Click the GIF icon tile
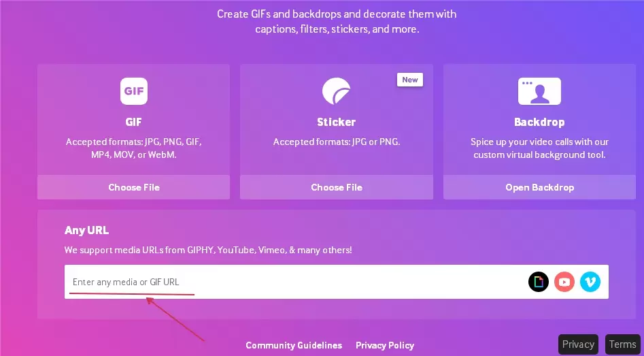Viewport: 644px width, 356px height. [x=134, y=91]
